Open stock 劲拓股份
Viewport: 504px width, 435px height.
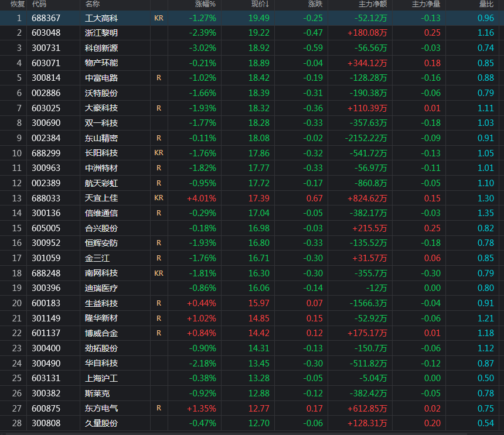coord(101,348)
